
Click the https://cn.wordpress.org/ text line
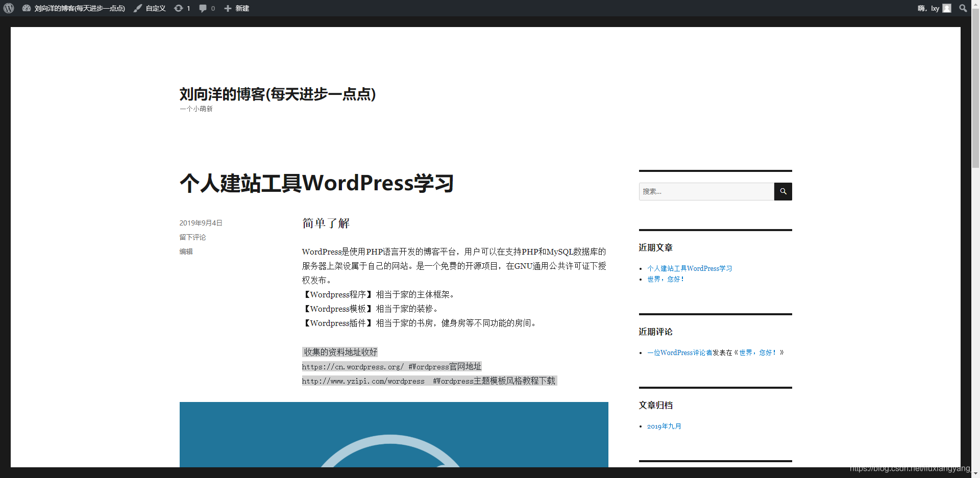coord(391,366)
